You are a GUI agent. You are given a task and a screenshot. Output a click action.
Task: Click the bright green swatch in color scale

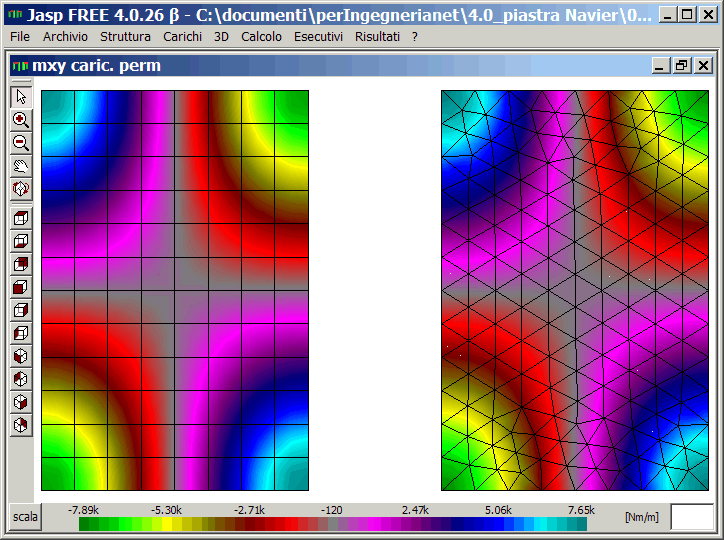(127, 524)
